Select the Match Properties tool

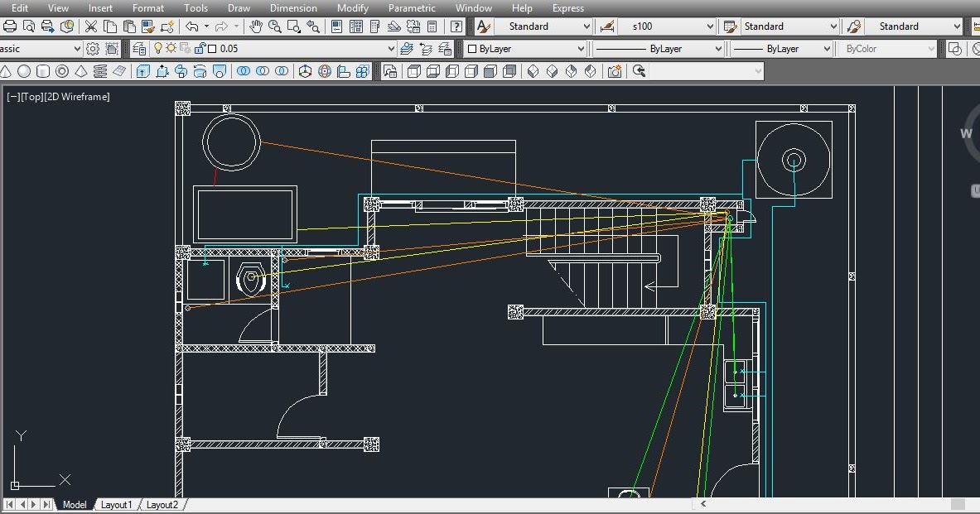pos(147,26)
